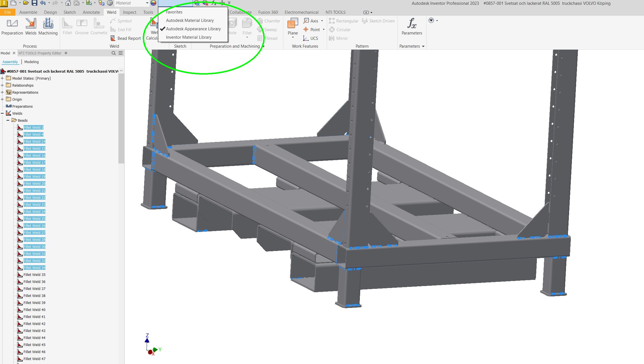Open the Parameters dialog
644x364 pixels.
[411, 27]
